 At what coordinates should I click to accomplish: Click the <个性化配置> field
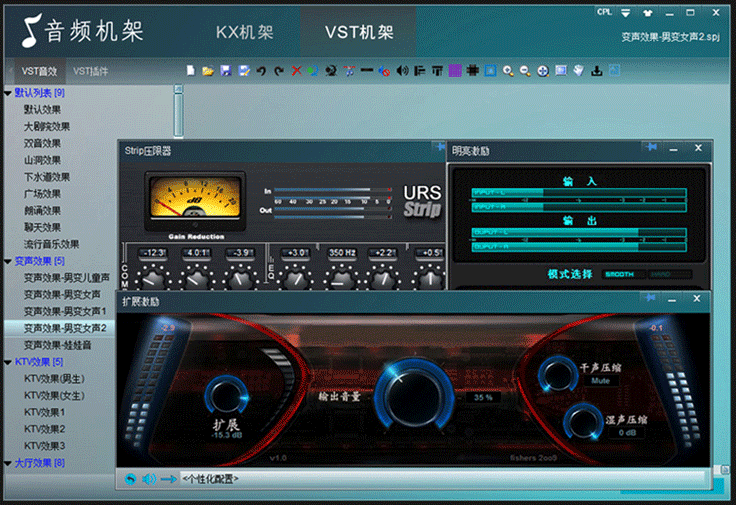pos(442,479)
